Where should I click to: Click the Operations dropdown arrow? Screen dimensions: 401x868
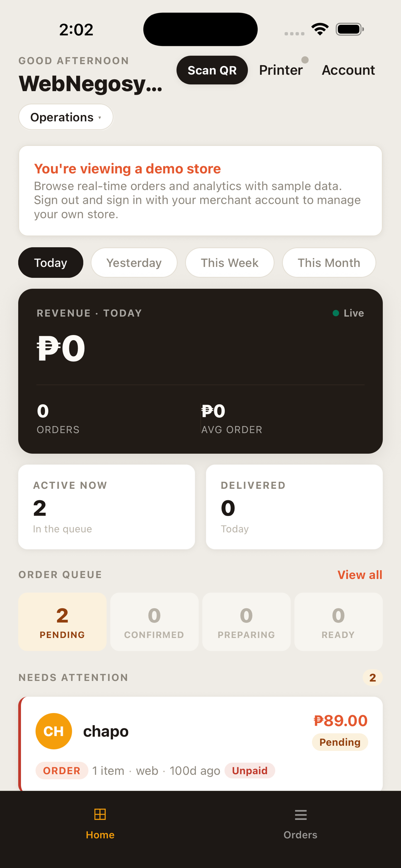click(100, 117)
